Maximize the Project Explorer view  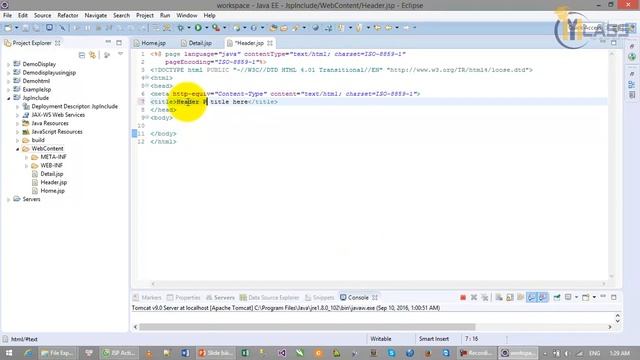click(x=119, y=42)
